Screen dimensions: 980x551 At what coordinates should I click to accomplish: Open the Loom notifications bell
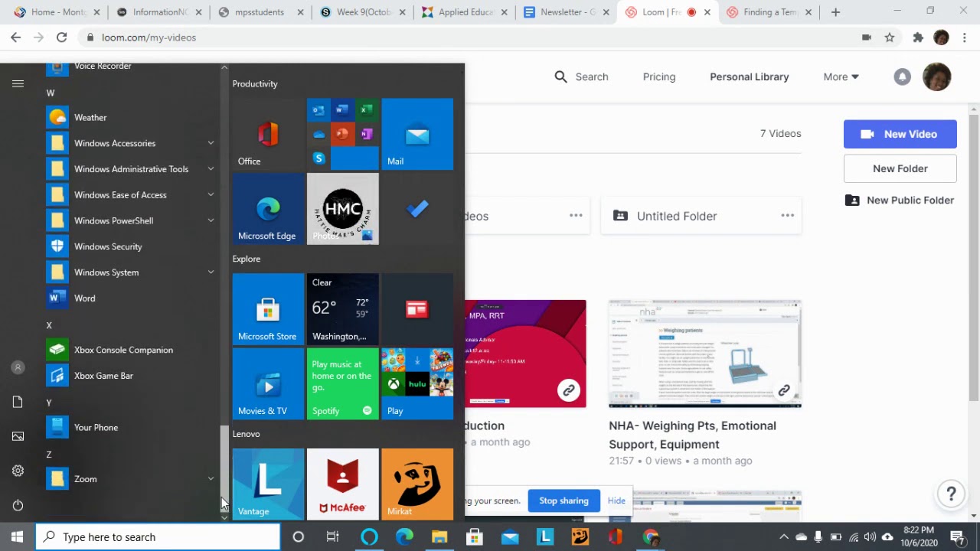(x=902, y=77)
